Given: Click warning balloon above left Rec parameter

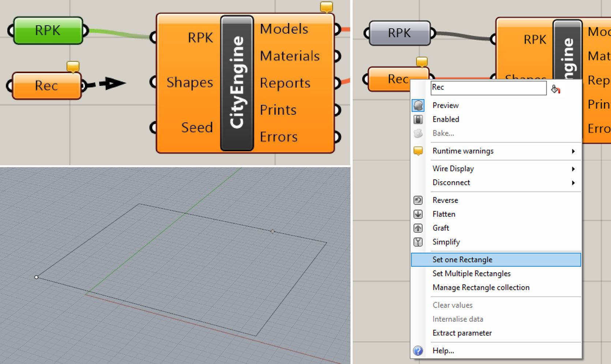Looking at the screenshot, I should 73,67.
